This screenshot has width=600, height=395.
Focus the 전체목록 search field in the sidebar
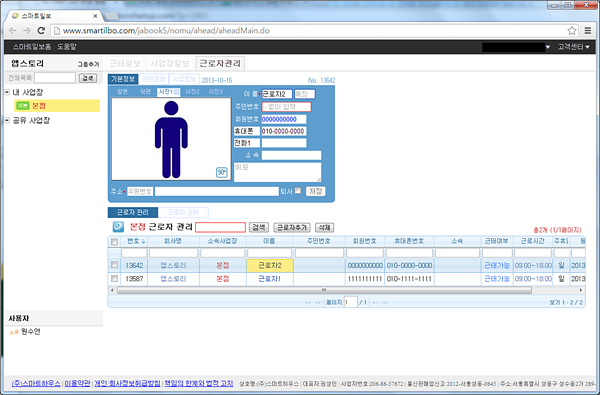(x=55, y=78)
